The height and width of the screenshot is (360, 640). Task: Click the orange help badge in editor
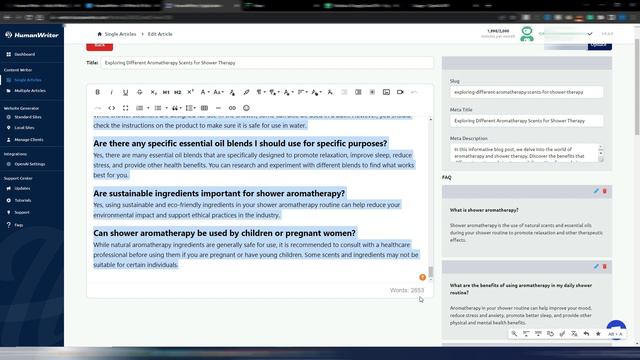pos(422,278)
